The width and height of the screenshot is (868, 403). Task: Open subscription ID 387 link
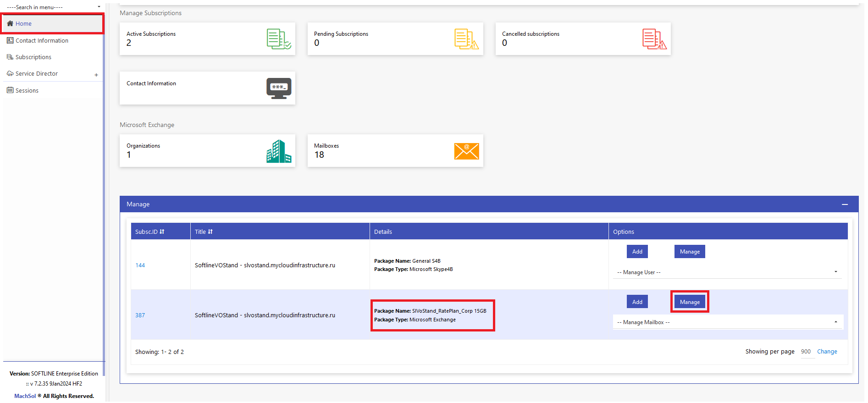pos(140,315)
